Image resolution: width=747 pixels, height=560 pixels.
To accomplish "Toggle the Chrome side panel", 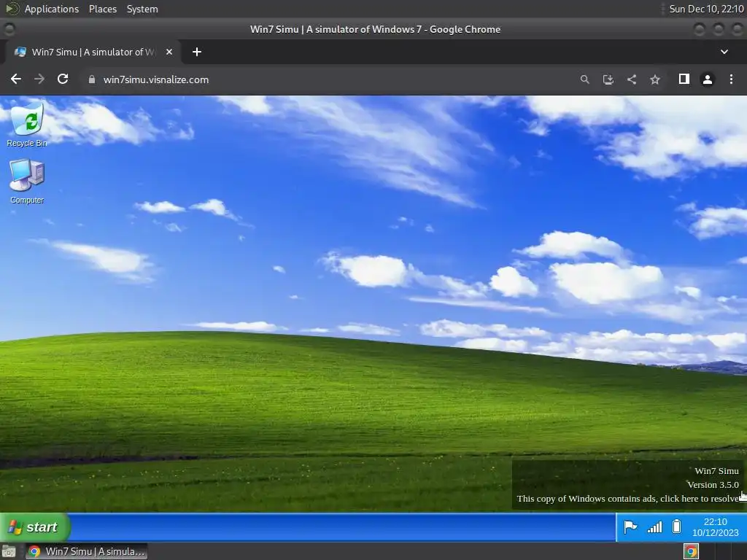I will tap(684, 79).
